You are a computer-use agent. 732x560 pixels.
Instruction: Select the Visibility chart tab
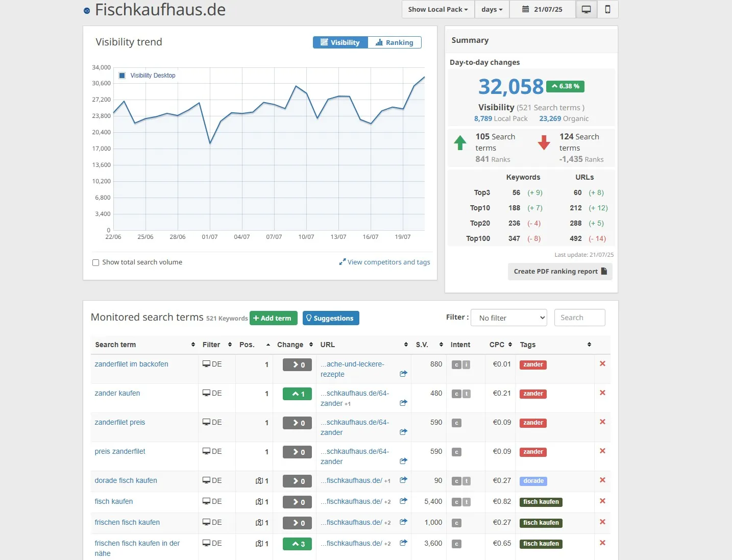click(340, 42)
